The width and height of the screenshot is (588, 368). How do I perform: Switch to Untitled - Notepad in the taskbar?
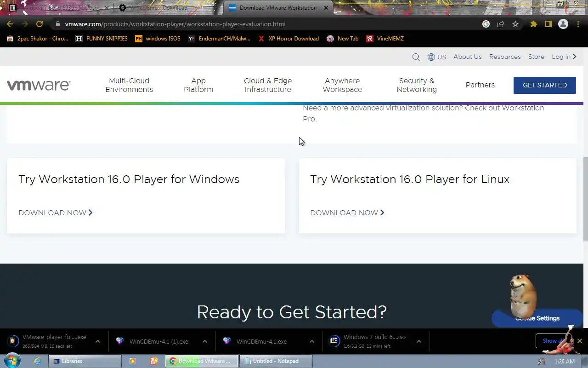(277, 361)
